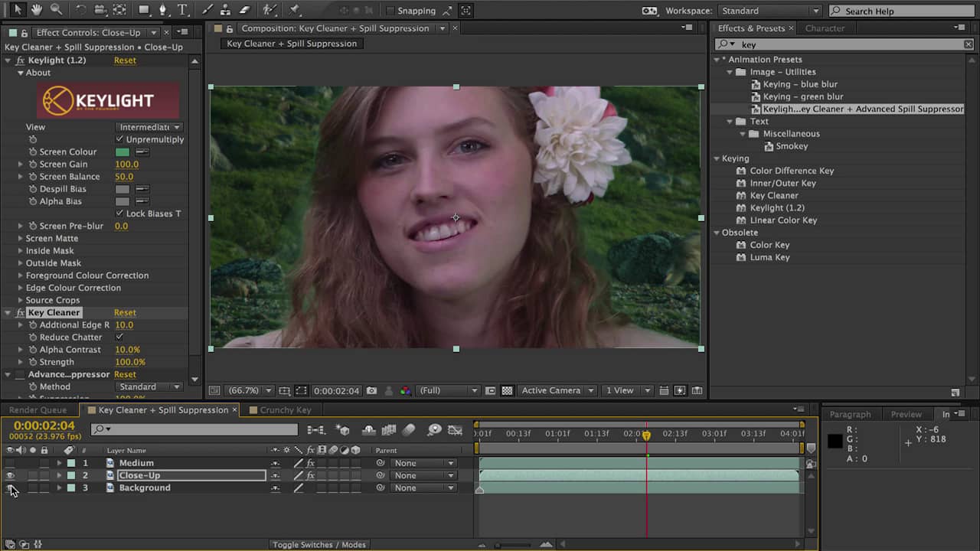Click the draft 3D icon in timeline

point(344,430)
